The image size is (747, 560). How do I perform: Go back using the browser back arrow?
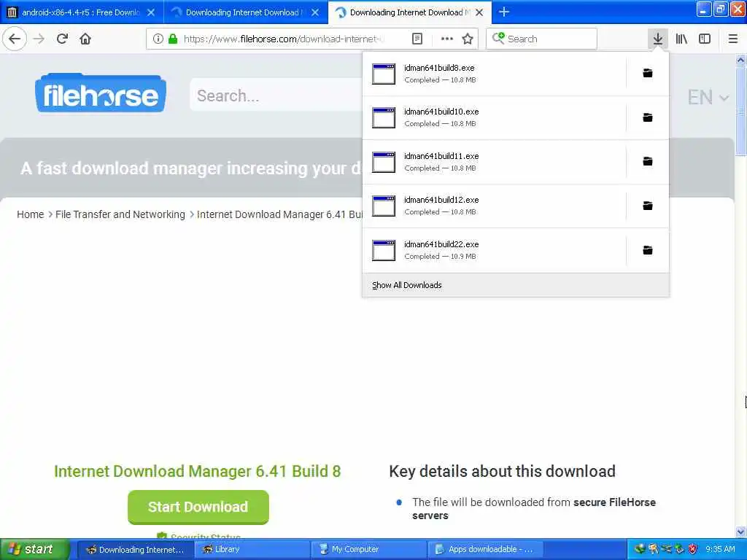[x=15, y=39]
